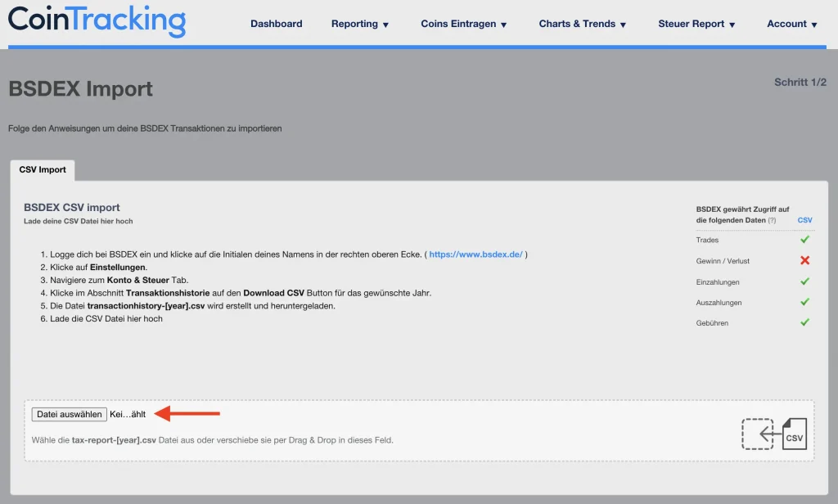
Task: Click the CSV file upload icon
Action: [x=774, y=434]
